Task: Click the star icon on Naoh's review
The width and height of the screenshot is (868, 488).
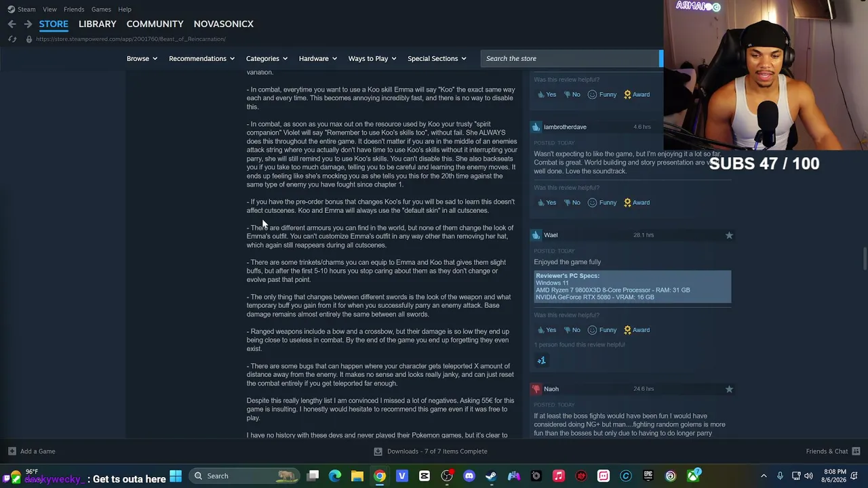Action: 729,389
